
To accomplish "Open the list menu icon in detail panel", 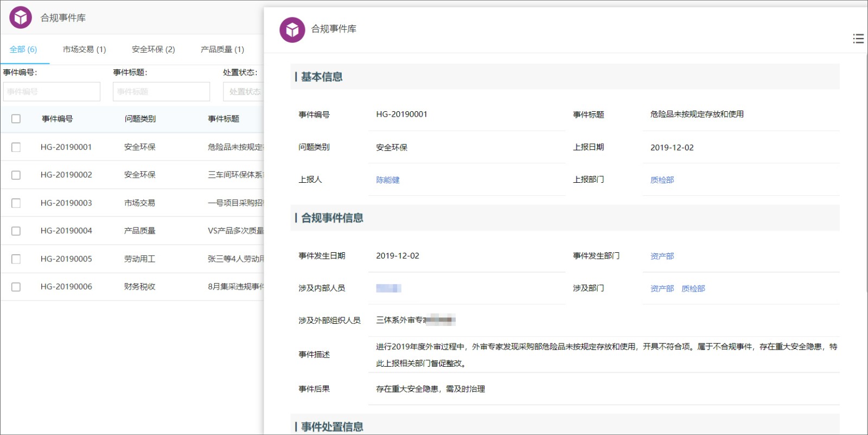I will coord(858,39).
